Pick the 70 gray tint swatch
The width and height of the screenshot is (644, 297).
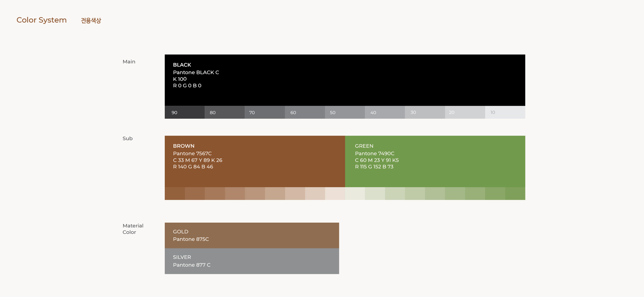265,112
